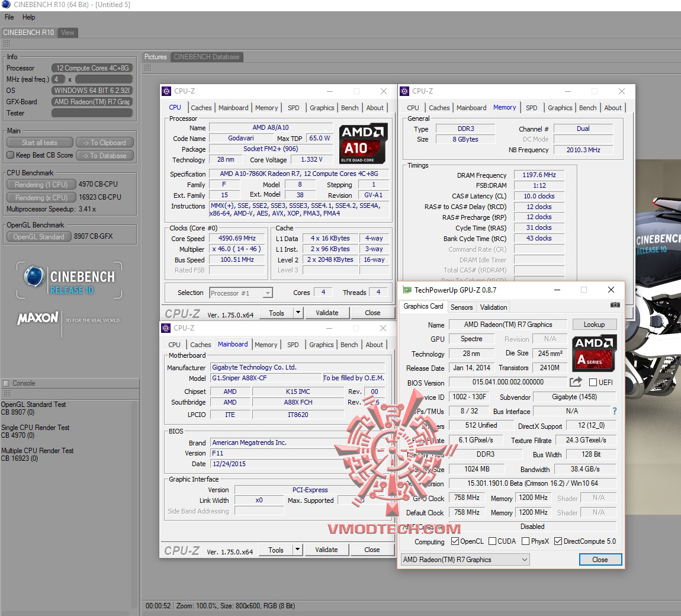Image resolution: width=681 pixels, height=616 pixels.
Task: Click the CPU-Z icon in top-left CPU window title
Action: [166, 91]
